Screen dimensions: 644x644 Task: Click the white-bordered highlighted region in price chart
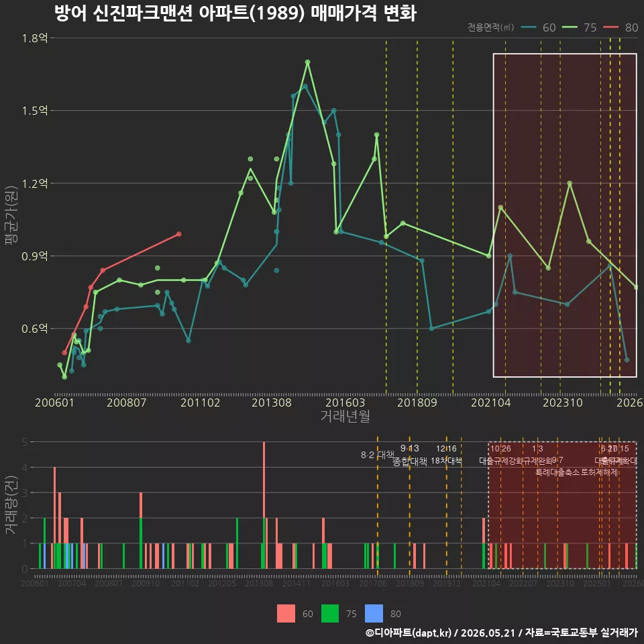[565, 215]
